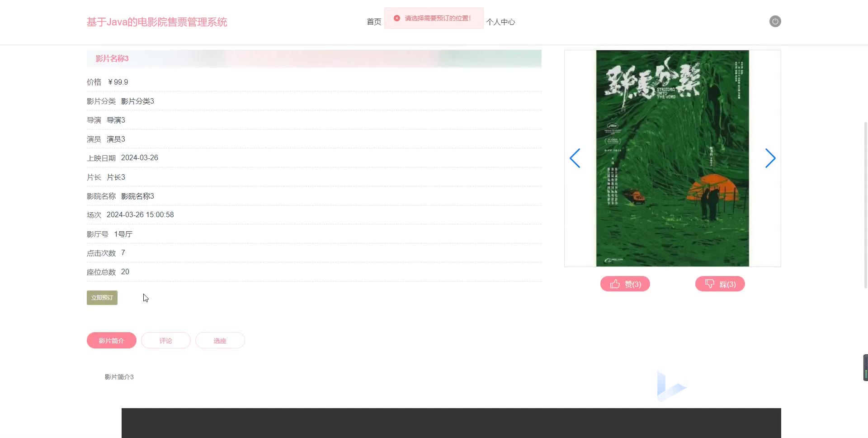Viewport: 868px width, 438px height.
Task: Click the thumbs-up 赞(3) button
Action: click(625, 284)
